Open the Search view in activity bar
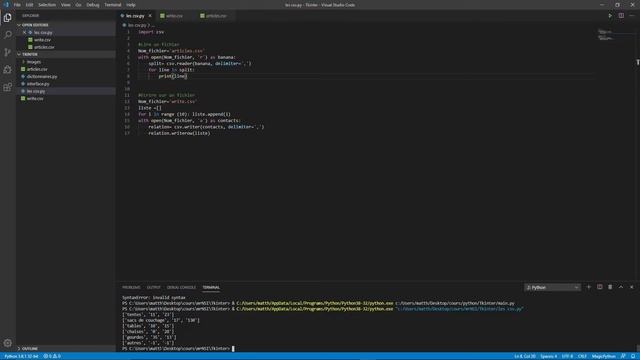 7,35
